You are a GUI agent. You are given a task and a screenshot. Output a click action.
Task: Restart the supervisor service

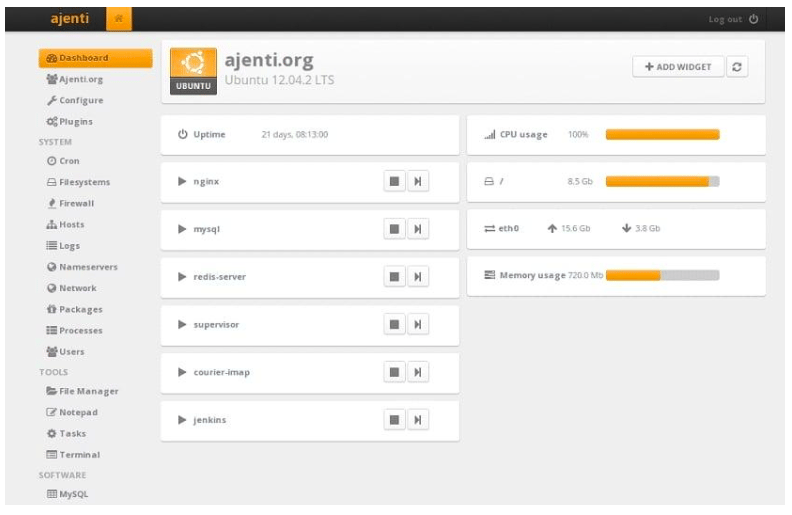coord(418,324)
